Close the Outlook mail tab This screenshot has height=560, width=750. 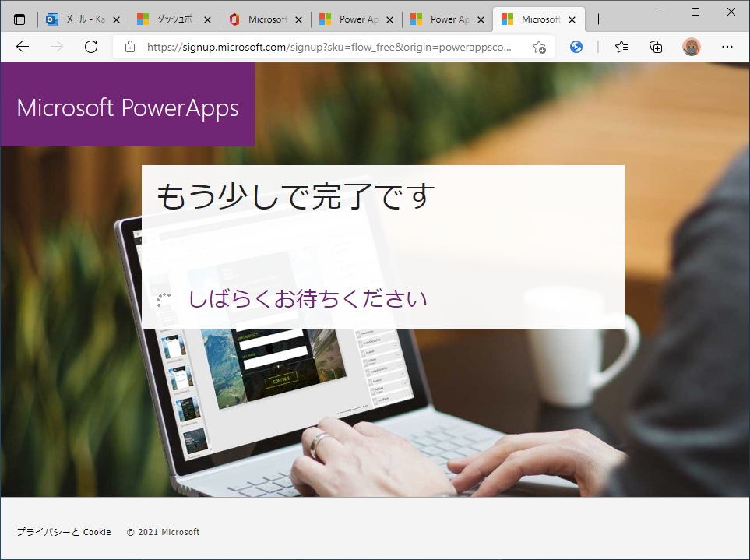(x=116, y=19)
